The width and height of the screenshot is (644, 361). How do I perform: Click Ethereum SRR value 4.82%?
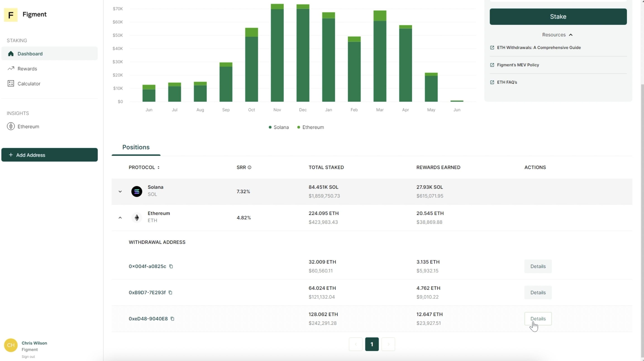[243, 218]
